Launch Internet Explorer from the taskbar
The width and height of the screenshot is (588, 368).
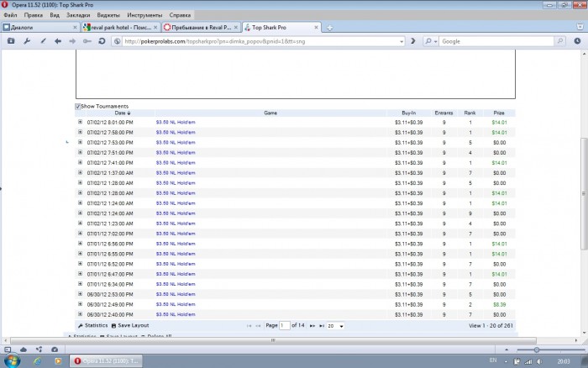click(38, 361)
